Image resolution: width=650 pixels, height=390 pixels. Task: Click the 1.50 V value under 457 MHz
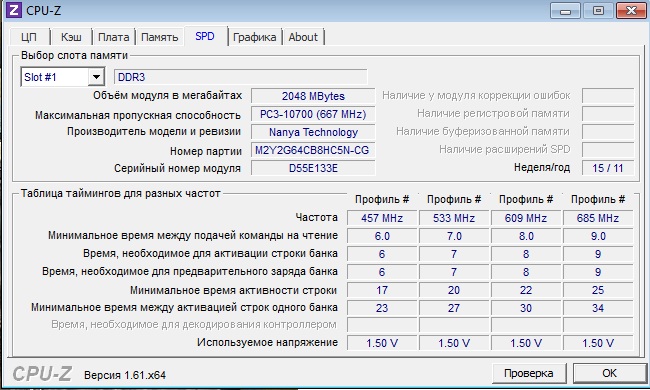(x=382, y=343)
